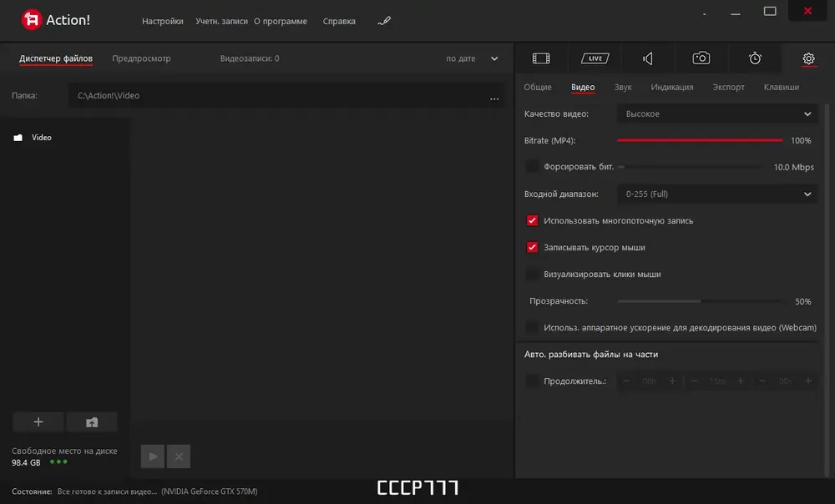Switch to Диспетчер файлов tab
Viewport: 835px width, 504px height.
(x=56, y=58)
